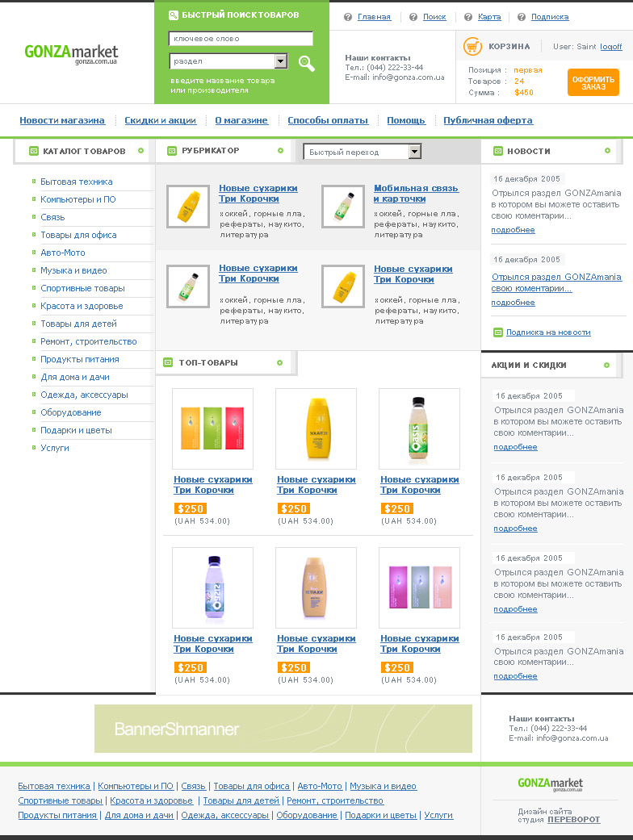Open the Скидки и акции menu item

(160, 120)
